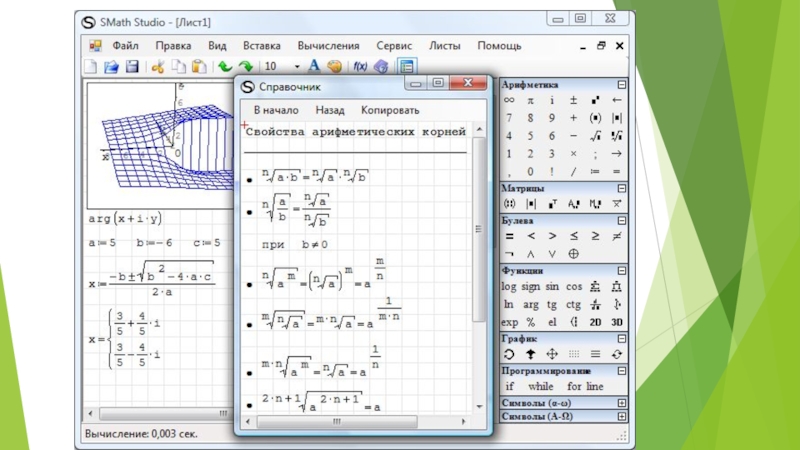Collapse the Булева panel

coord(621,220)
